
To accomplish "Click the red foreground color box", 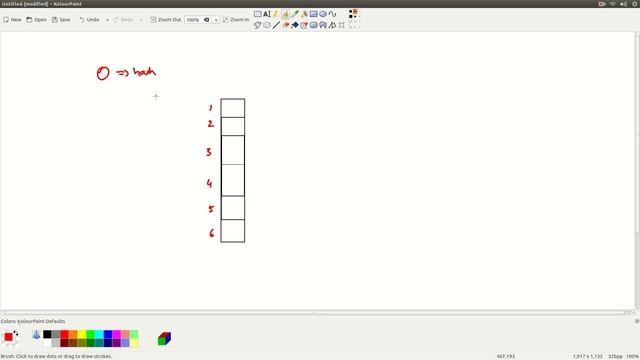I will pos(8,337).
